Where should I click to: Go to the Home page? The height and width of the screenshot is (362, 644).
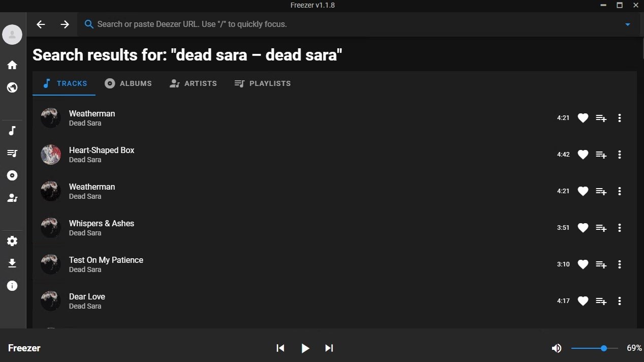coord(12,65)
